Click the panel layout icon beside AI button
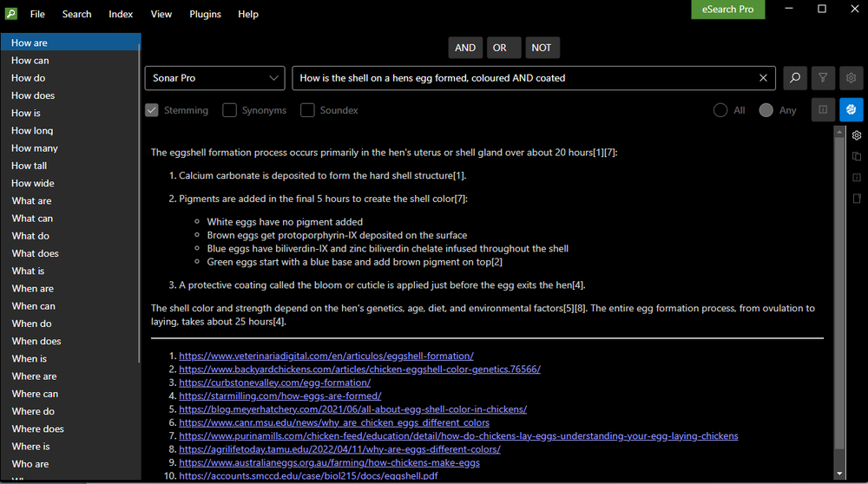 pyautogui.click(x=823, y=109)
